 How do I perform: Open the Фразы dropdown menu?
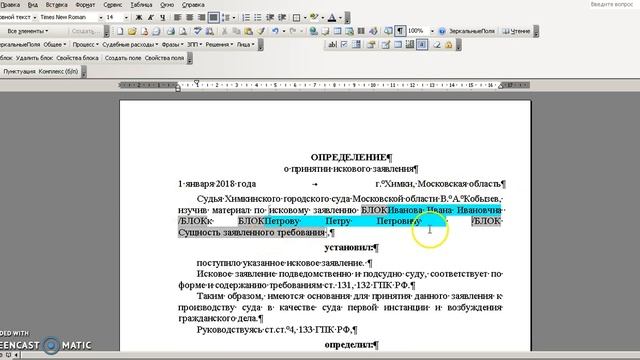tap(172, 44)
